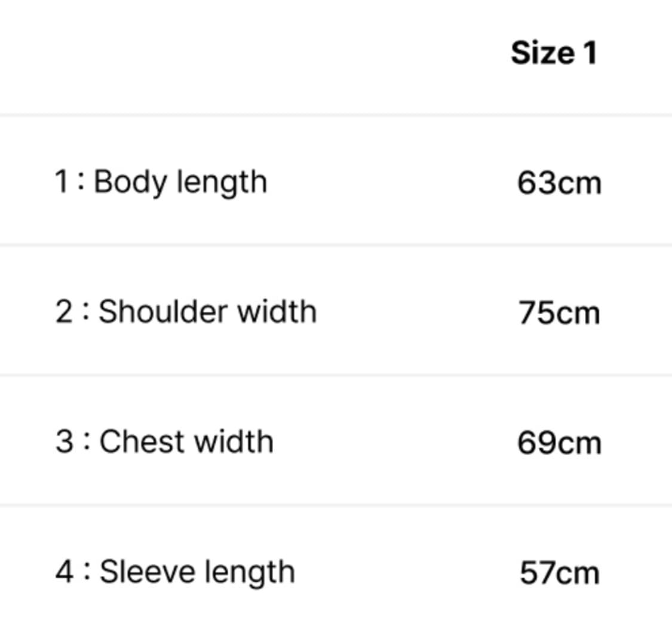The width and height of the screenshot is (672, 626).
Task: Click row number 2 before Shoulder width
Action: 64,312
